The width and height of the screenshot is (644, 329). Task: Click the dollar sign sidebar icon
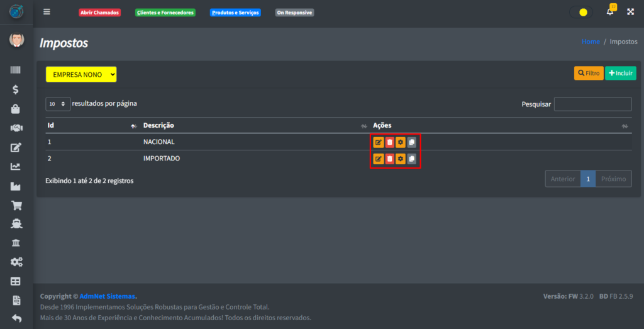(16, 89)
